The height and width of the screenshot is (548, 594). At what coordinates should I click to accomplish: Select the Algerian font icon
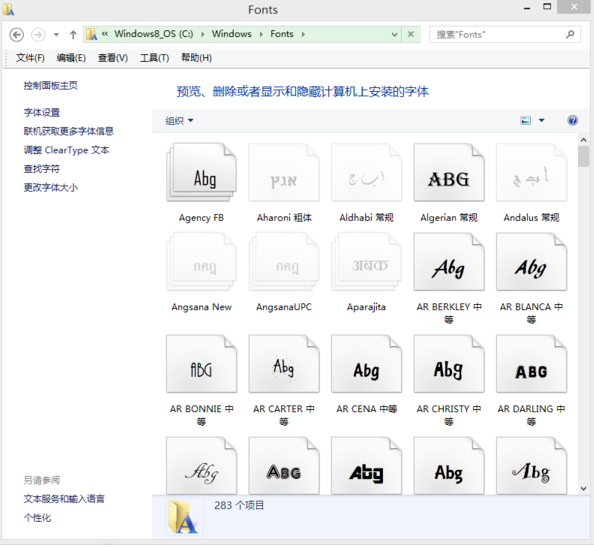449,173
